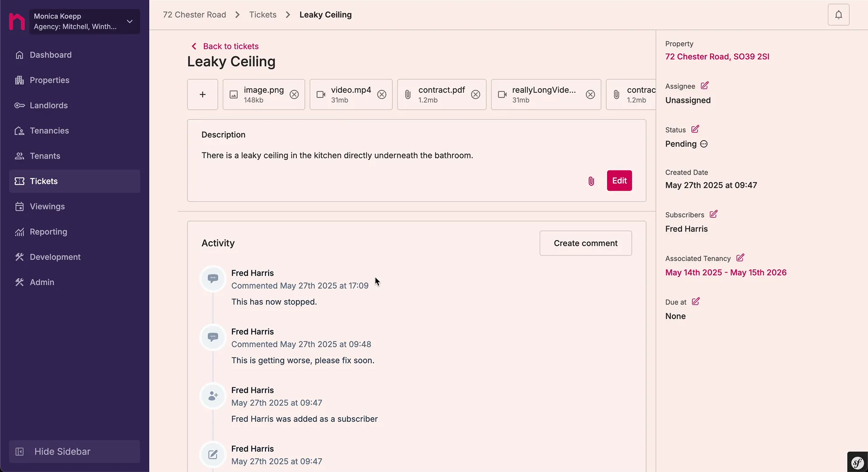Edit the Assignee field via pencil icon
The height and width of the screenshot is (472, 868).
(704, 86)
